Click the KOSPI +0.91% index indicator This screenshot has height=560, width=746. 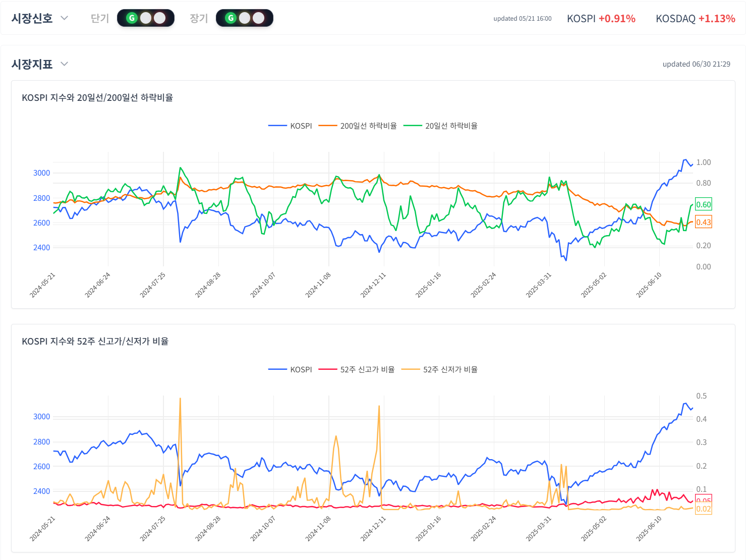pos(601,19)
